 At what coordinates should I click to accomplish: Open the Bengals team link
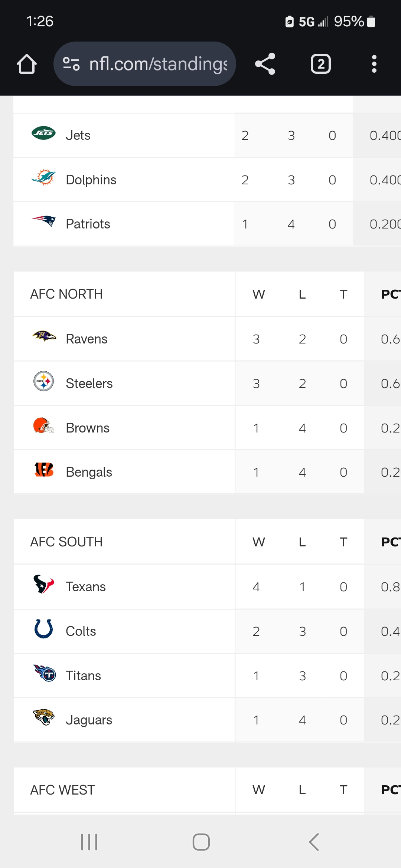(89, 472)
